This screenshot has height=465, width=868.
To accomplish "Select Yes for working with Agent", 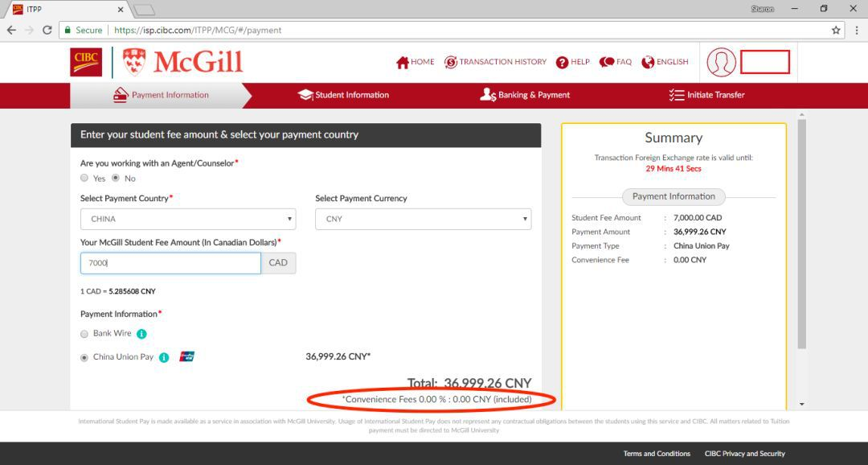I will (84, 179).
